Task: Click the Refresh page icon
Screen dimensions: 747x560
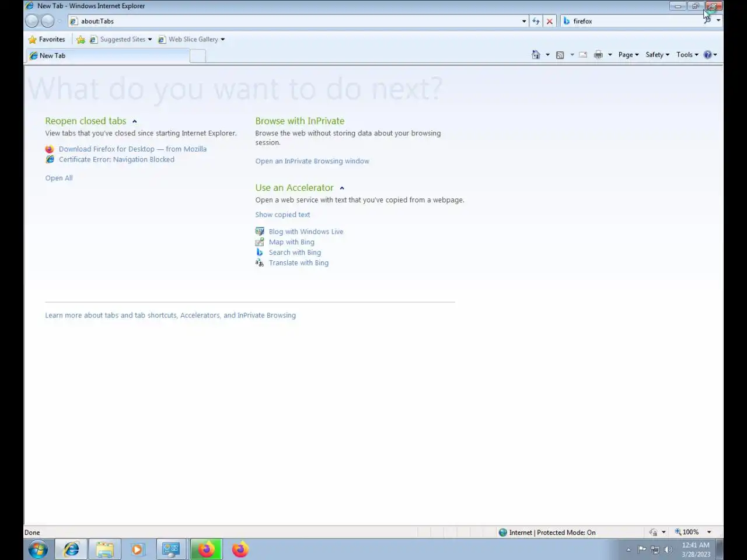Action: (x=536, y=21)
